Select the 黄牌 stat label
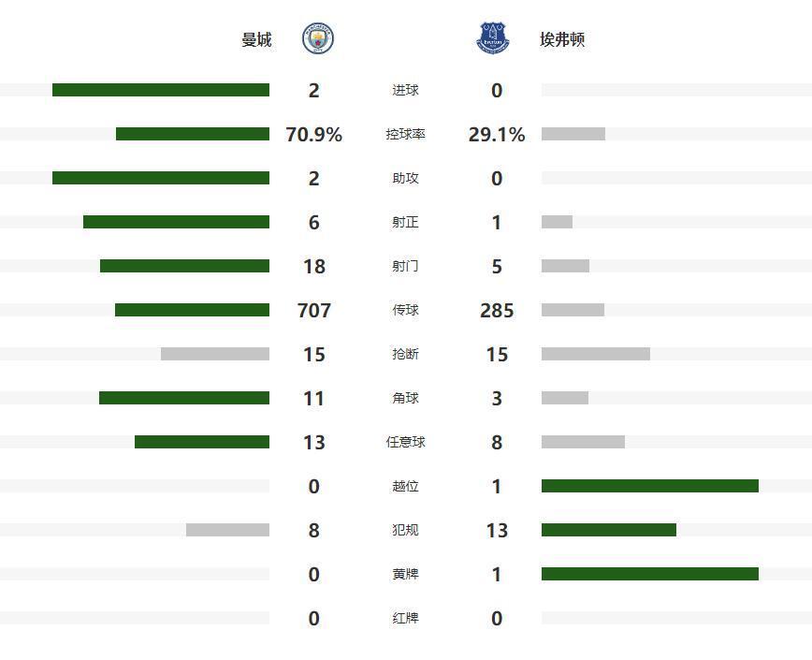Screen dimensions: 812x660 coord(405,574)
